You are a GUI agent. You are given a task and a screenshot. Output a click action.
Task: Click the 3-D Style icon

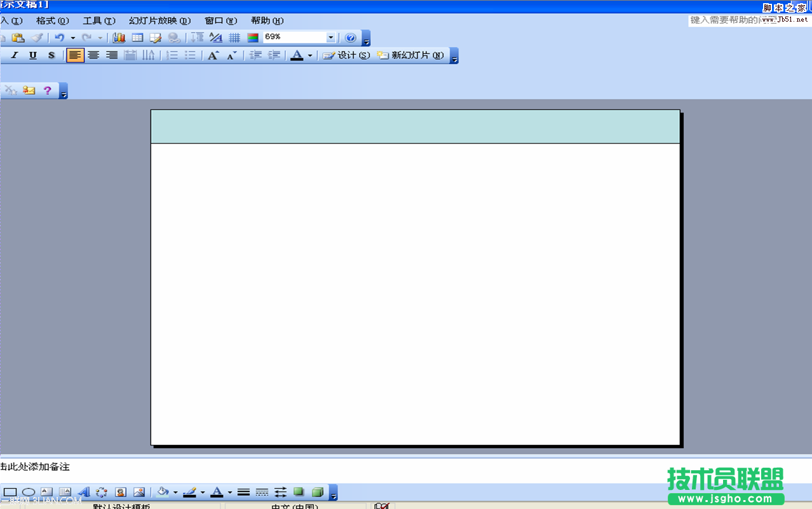318,492
